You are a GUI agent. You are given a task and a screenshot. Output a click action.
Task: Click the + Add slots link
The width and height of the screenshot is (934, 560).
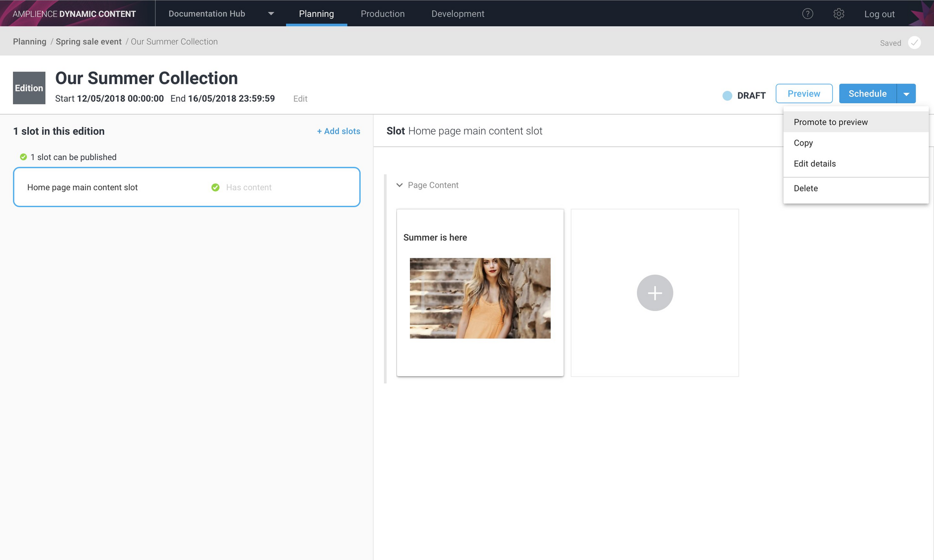(338, 131)
